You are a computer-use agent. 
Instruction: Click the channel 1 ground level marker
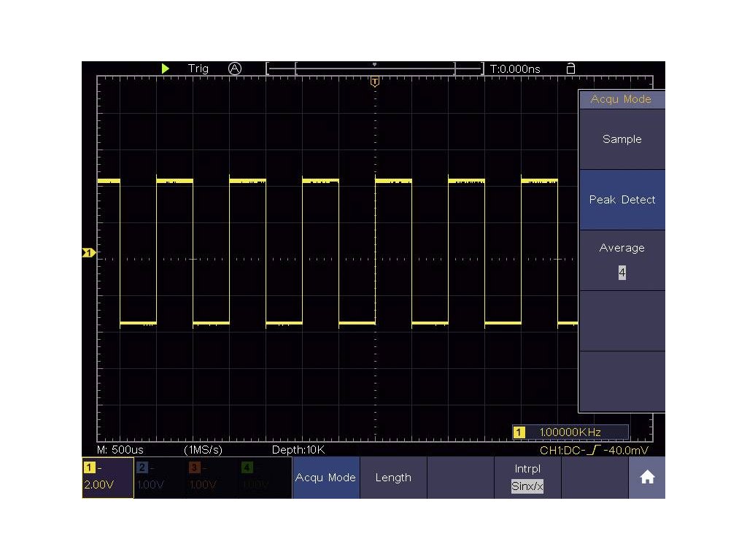click(88, 253)
